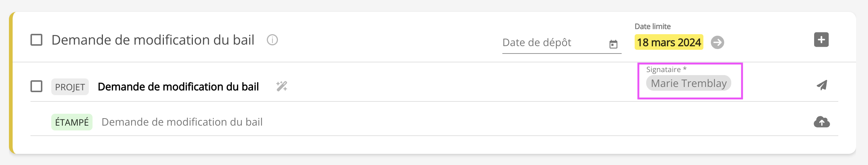The image size is (868, 165).
Task: Click the arrow circle next to 18 mars 2024
Action: pyautogui.click(x=717, y=42)
